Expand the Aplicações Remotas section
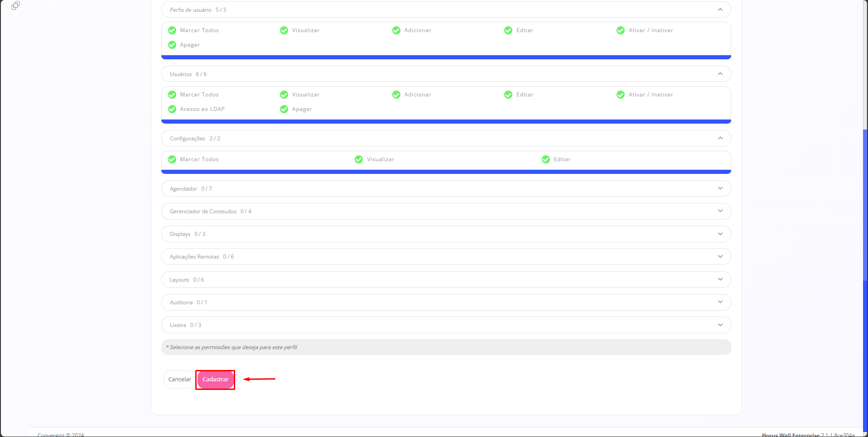This screenshot has width=868, height=437. point(720,257)
